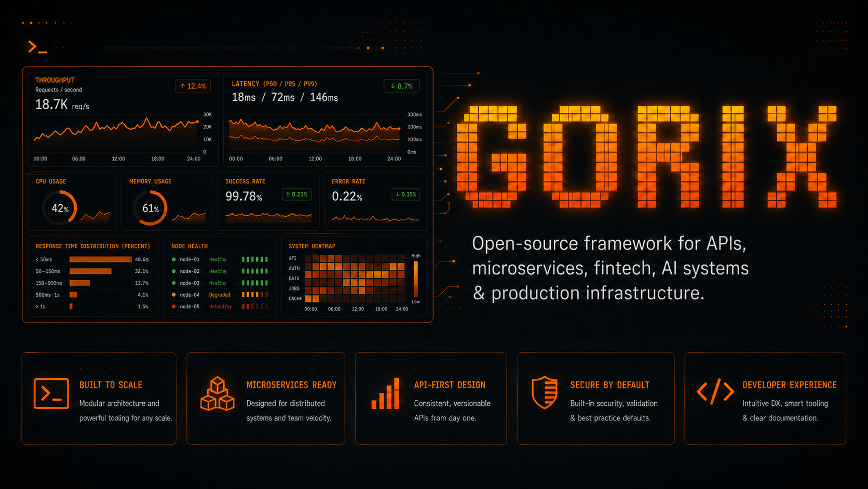Click node-01 green status dot
The image size is (868, 489).
coord(174,259)
